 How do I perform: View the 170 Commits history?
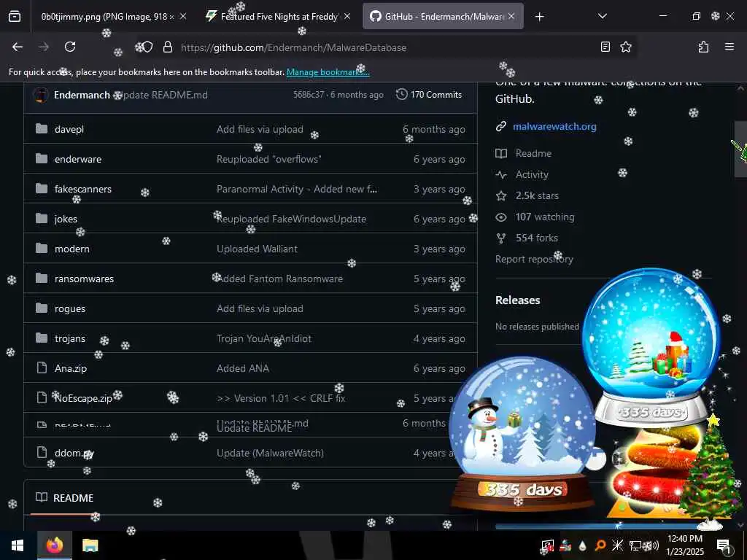point(429,95)
